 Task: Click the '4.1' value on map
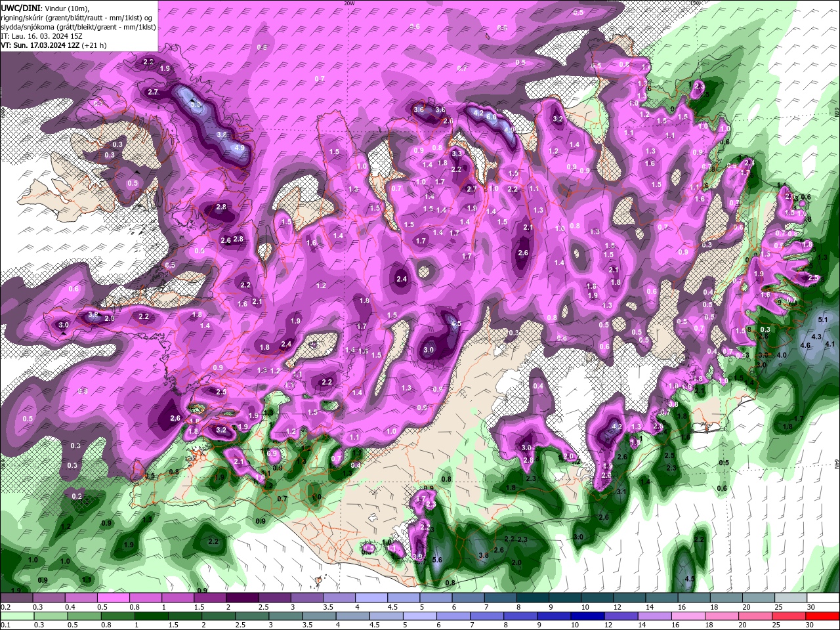(x=829, y=345)
